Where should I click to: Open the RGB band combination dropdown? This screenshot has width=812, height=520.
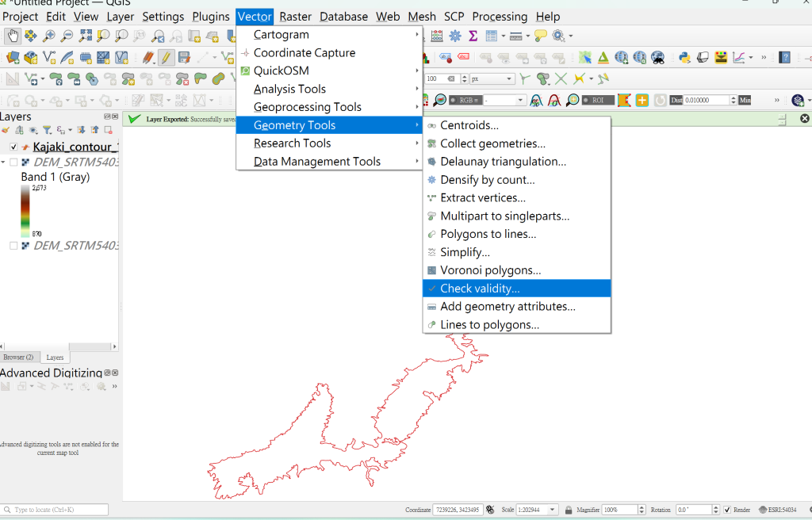[x=520, y=100]
